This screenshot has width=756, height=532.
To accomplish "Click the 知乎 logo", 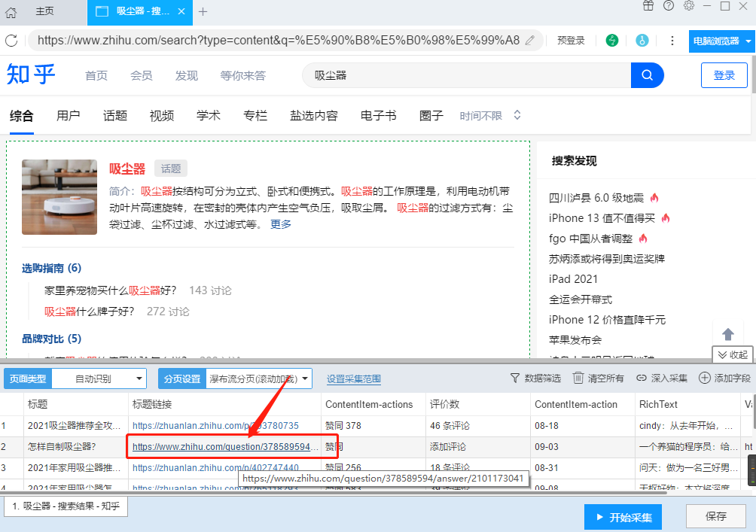I will 32,74.
